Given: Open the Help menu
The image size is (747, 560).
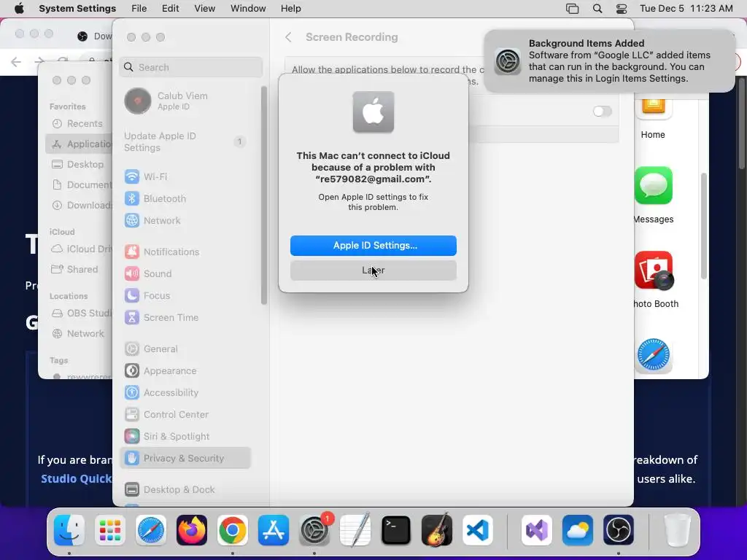Looking at the screenshot, I should point(290,9).
